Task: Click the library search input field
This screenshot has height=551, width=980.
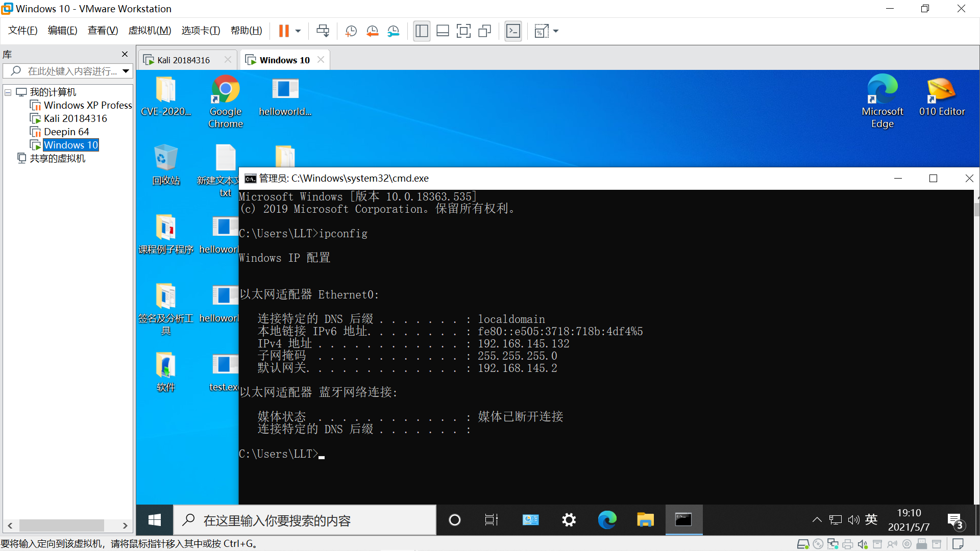Action: 71,71
